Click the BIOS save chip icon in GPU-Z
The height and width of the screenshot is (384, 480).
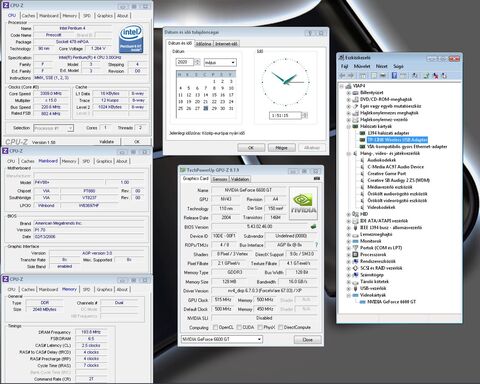(x=313, y=227)
